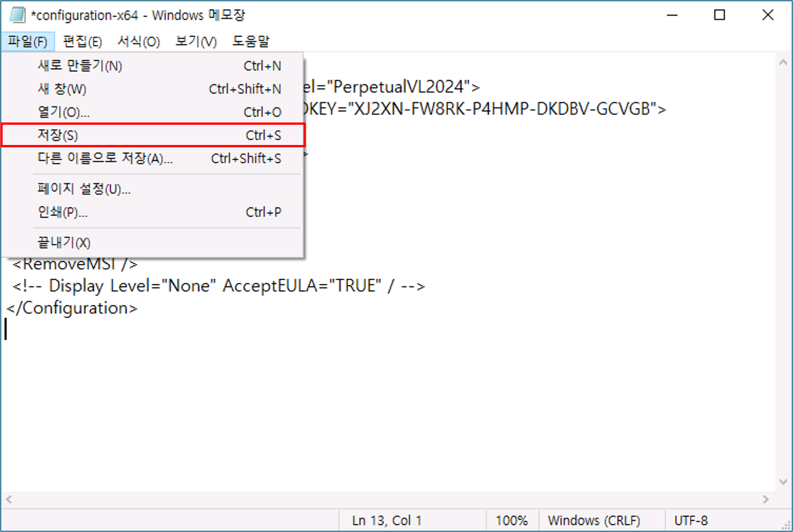Click the vertical scrollbar down arrow
The image size is (793, 532).
click(783, 482)
